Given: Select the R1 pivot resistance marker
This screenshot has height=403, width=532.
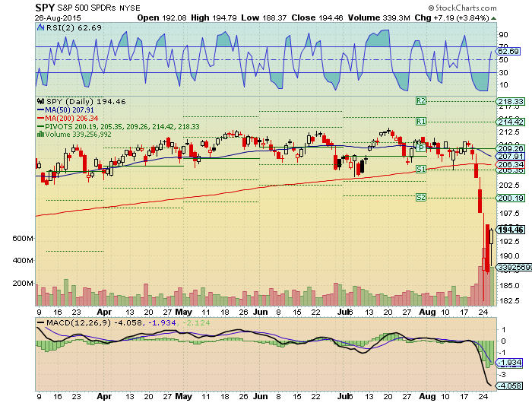Looking at the screenshot, I should (421, 121).
